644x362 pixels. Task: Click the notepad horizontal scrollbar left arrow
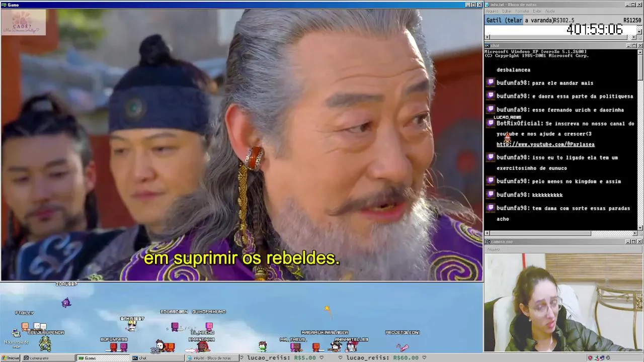tap(487, 37)
